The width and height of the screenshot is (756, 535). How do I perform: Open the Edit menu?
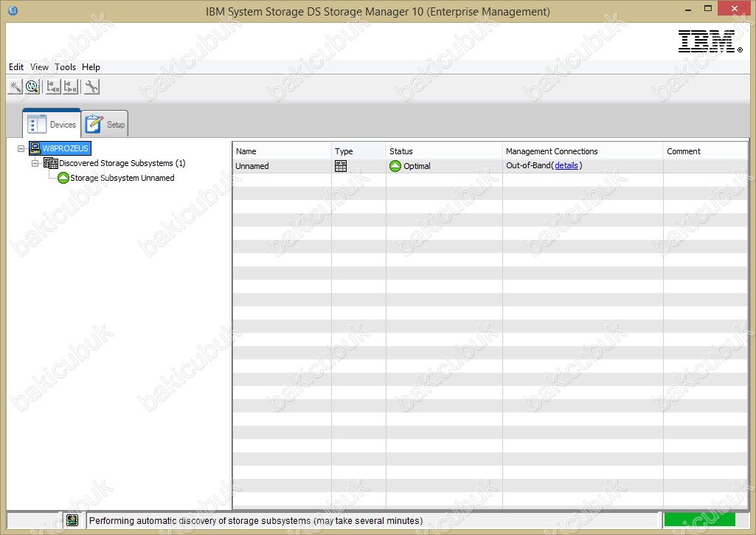coord(16,67)
